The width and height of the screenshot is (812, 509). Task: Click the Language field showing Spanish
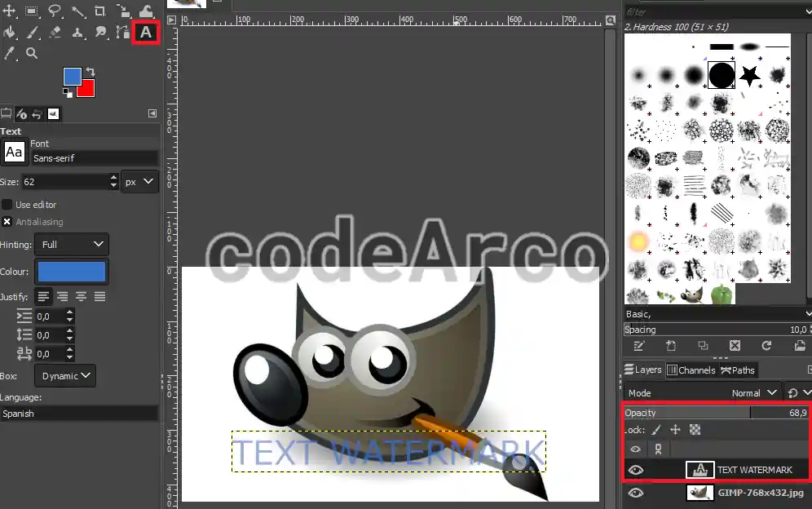[79, 413]
